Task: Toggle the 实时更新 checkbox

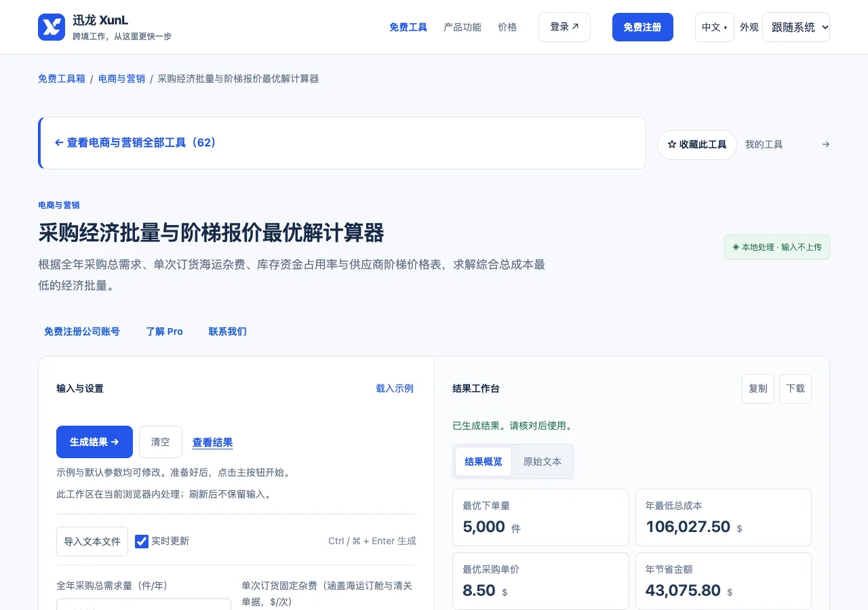Action: click(142, 541)
